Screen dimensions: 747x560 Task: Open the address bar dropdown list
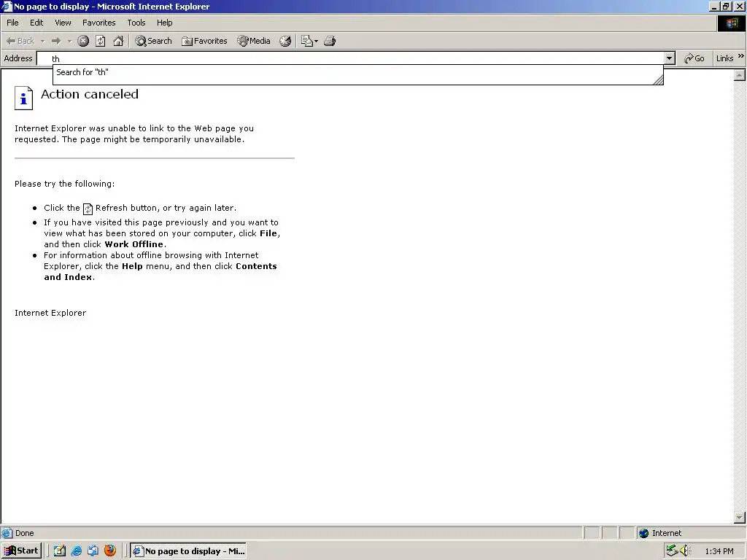pyautogui.click(x=670, y=58)
